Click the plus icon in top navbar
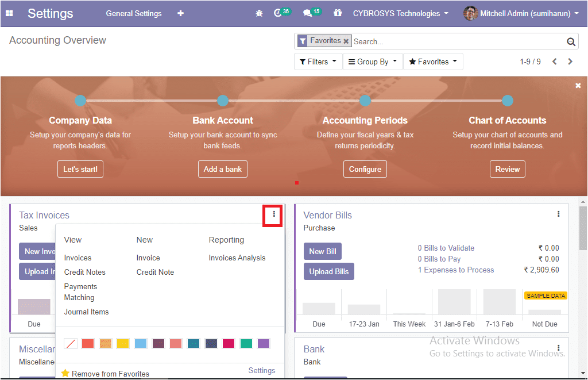The image size is (588, 380). (180, 13)
